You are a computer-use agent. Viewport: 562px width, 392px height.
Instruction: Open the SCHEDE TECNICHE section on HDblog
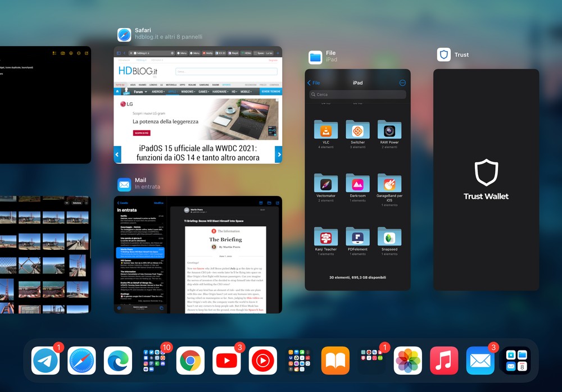coord(271,92)
